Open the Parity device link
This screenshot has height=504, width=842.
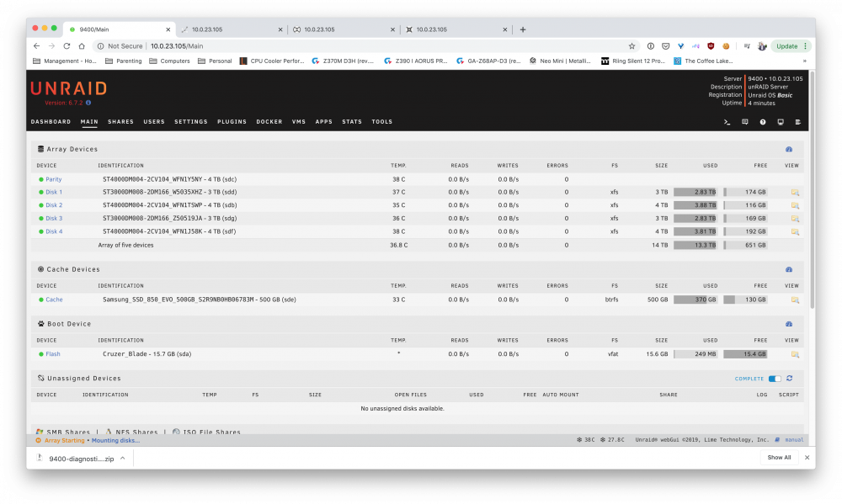tap(54, 179)
